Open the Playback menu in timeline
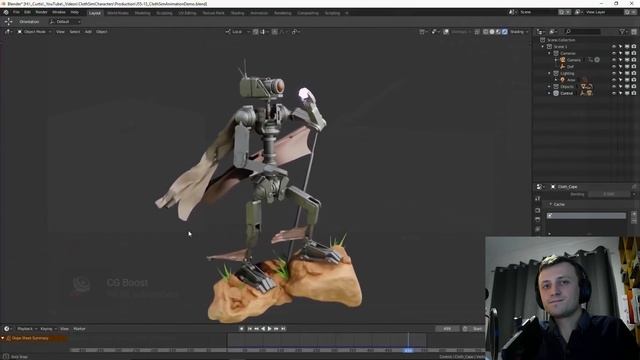This screenshot has height=360, width=640. click(27, 329)
